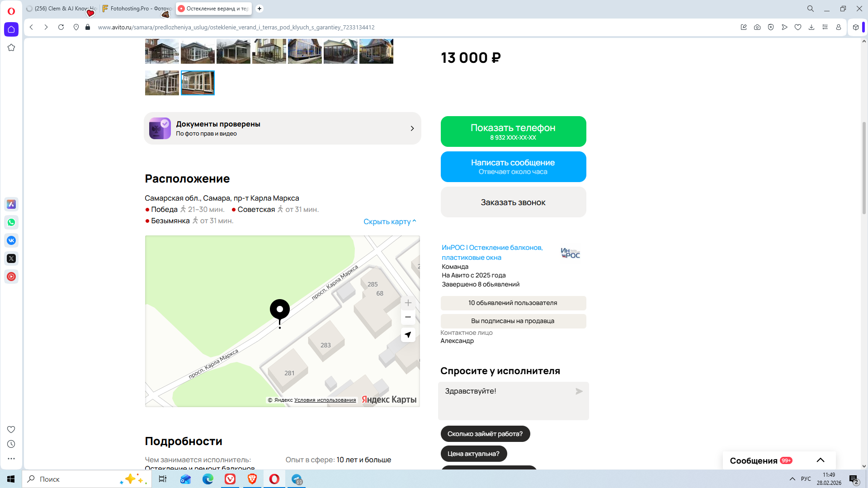
Task: Click the map zoom in plus button
Action: [408, 303]
